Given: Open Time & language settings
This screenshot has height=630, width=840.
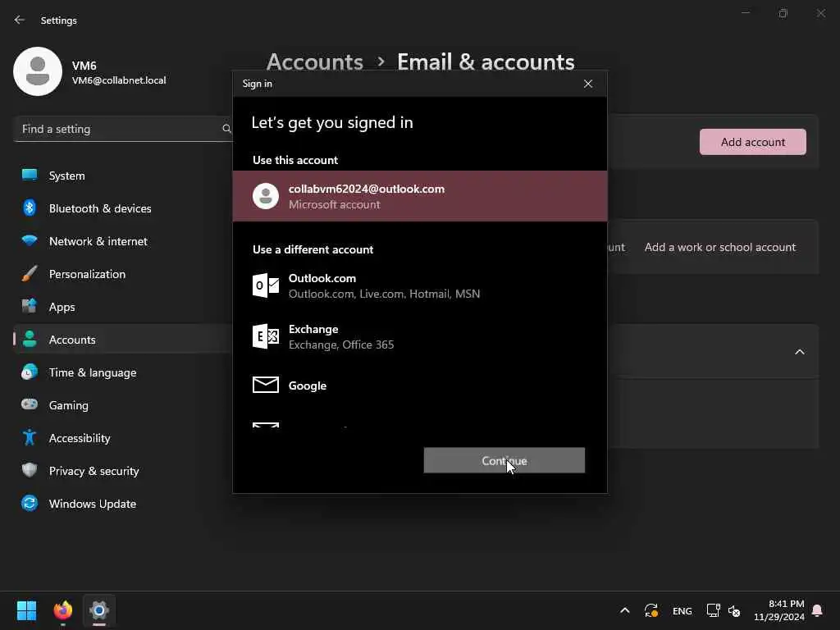Looking at the screenshot, I should [x=123, y=372].
